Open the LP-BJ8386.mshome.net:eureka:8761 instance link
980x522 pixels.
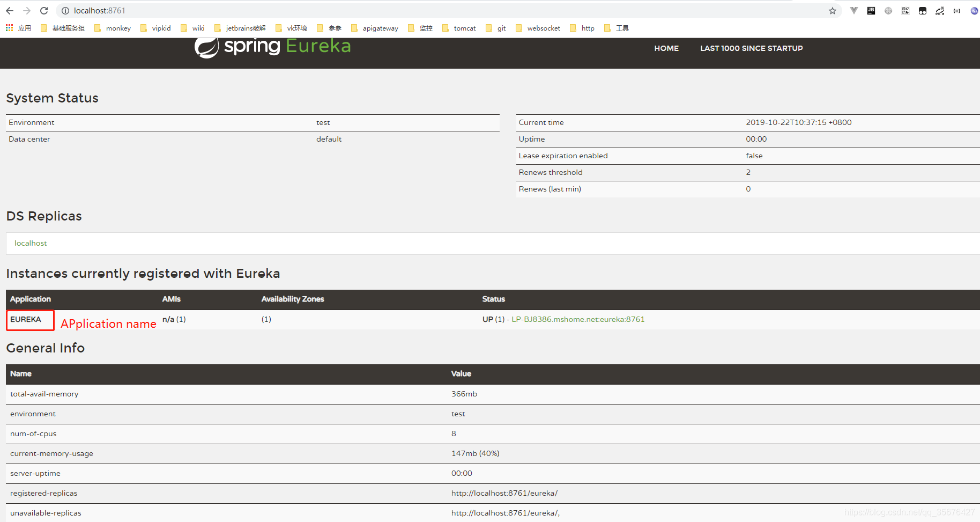coord(578,319)
